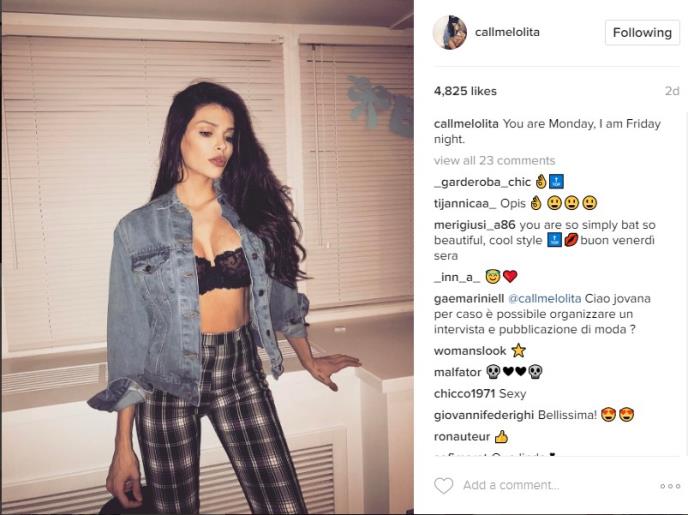Open _inn_a_ commenter profile
Screen dimensions: 688x515
[457, 277]
